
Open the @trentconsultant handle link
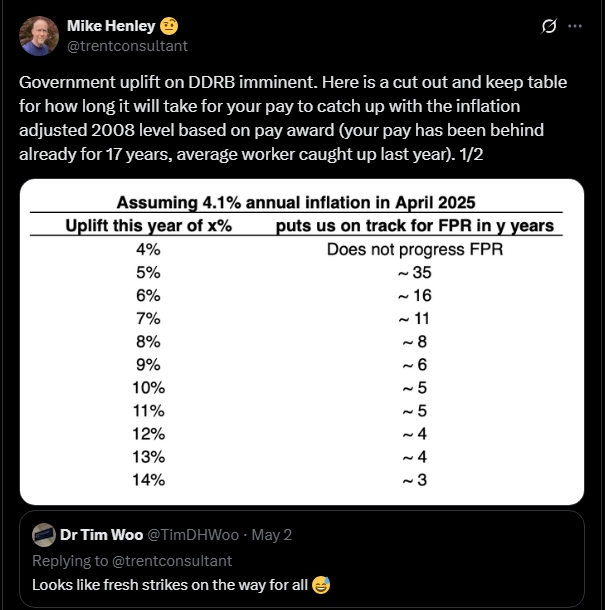[x=127, y=46]
